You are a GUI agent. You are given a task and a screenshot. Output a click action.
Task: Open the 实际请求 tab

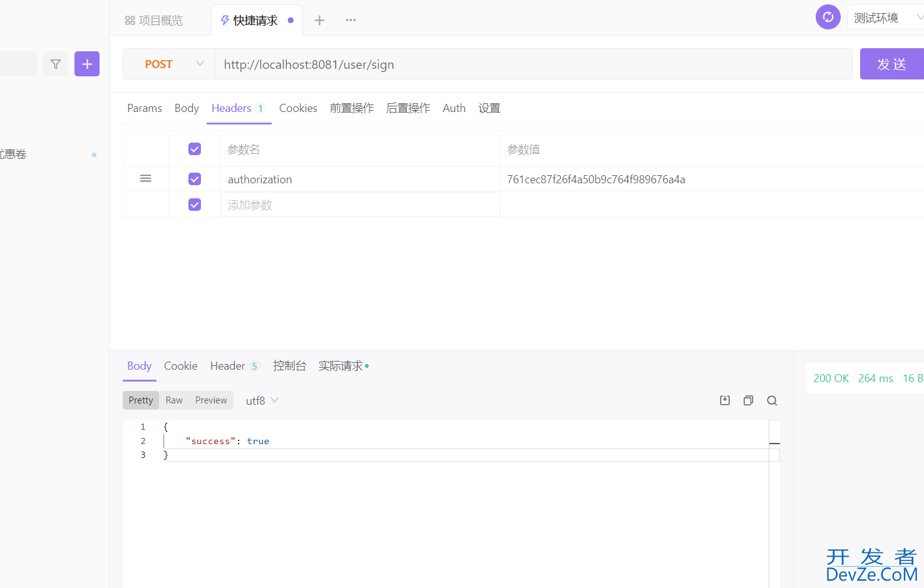point(343,366)
